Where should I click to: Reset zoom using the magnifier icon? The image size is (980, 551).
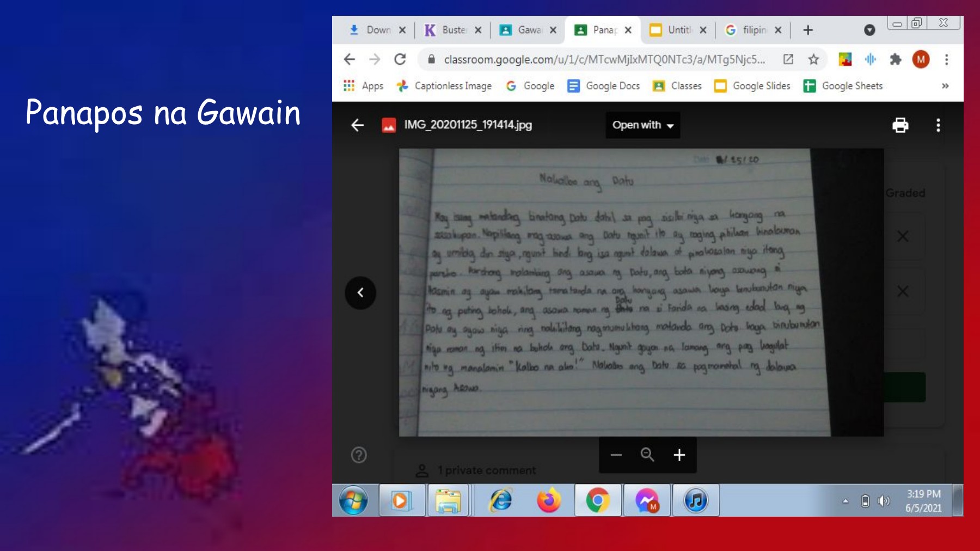pyautogui.click(x=647, y=455)
